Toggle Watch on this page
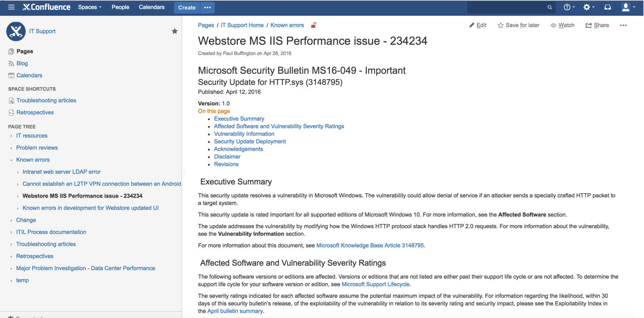 pyautogui.click(x=562, y=25)
